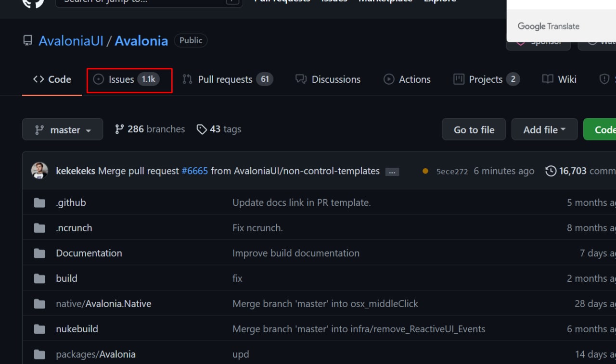The width and height of the screenshot is (616, 364).
Task: Click the Google Translate popup label
Action: click(549, 26)
